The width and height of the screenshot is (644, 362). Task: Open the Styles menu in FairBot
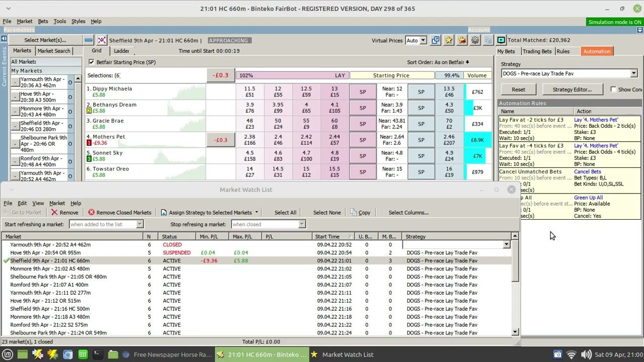coord(78,22)
